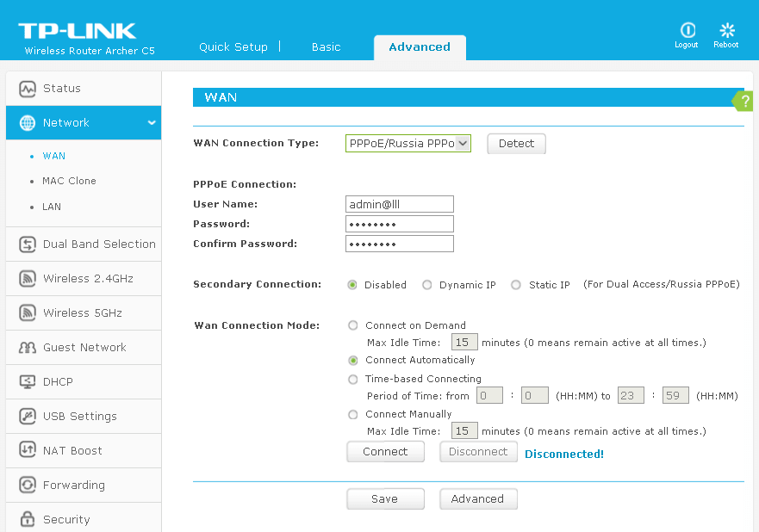
Task: Collapse the Network menu chevron
Action: click(x=152, y=123)
